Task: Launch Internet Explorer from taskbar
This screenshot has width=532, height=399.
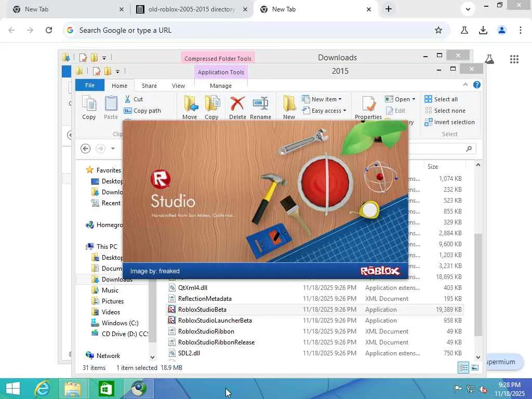Action: coord(42,389)
